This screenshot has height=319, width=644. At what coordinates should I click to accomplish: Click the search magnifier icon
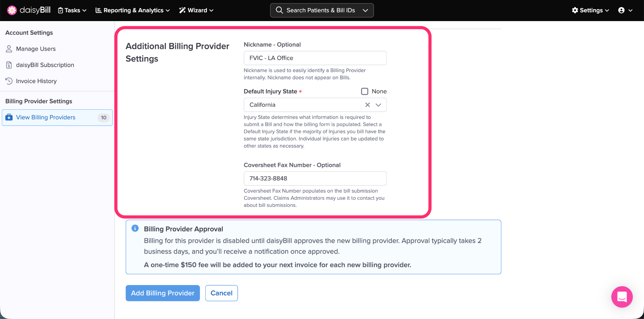coord(279,10)
